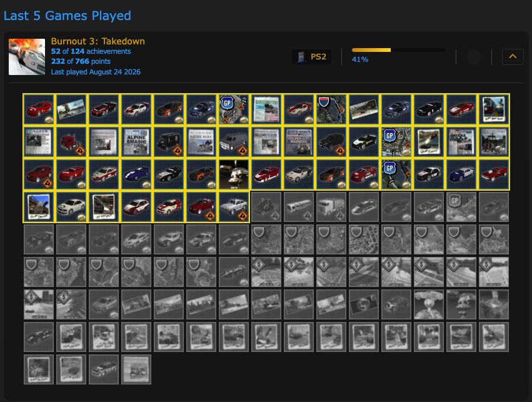Click the Burnout 3 box art thumbnail
532x402 pixels.
pyautogui.click(x=27, y=57)
